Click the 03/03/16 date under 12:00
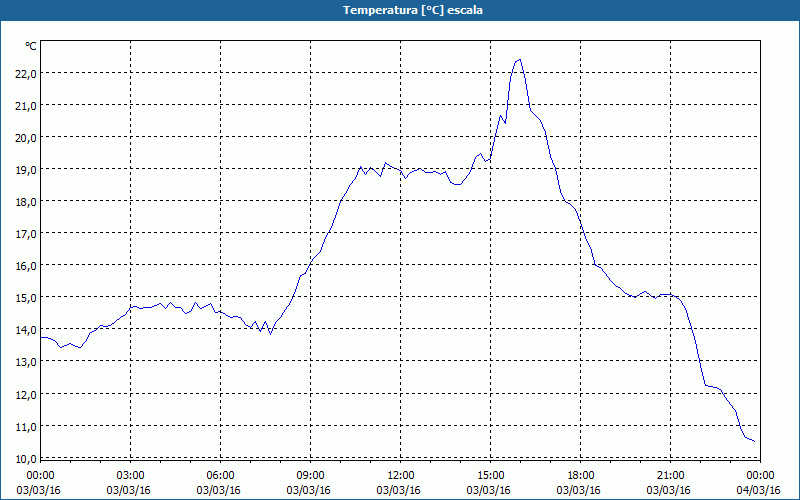This screenshot has width=800, height=500. click(x=398, y=490)
